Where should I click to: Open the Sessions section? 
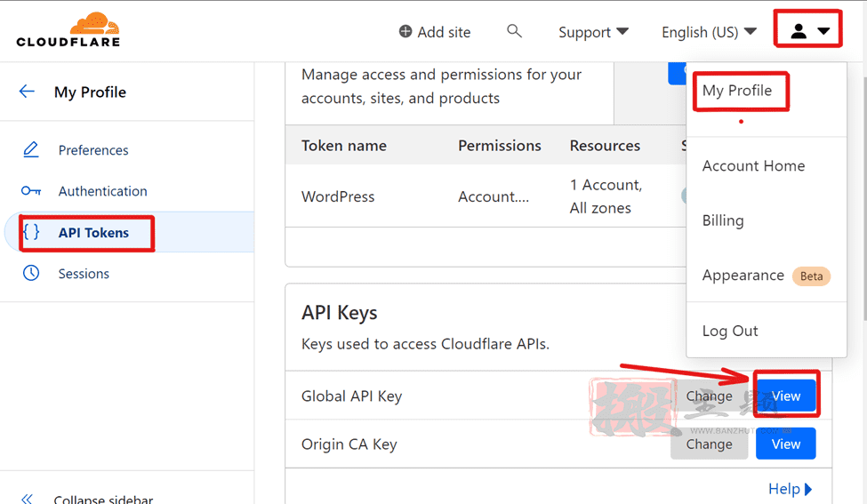[x=84, y=274]
